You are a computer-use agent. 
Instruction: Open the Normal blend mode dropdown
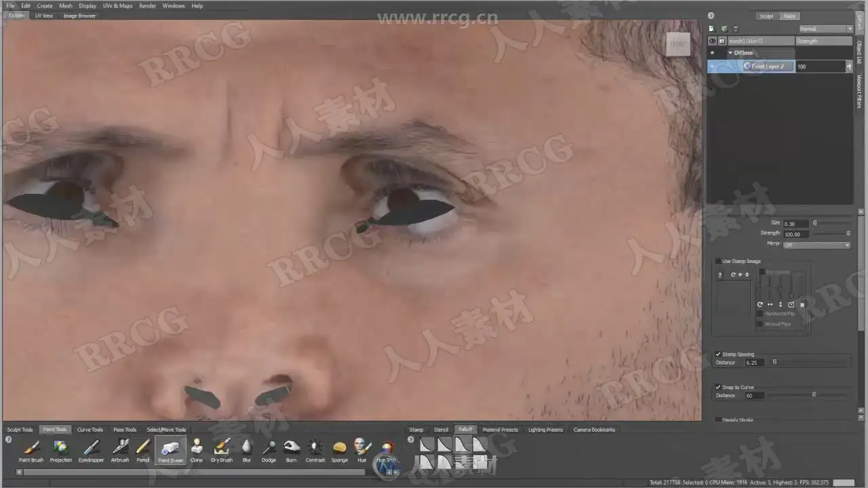pos(826,29)
